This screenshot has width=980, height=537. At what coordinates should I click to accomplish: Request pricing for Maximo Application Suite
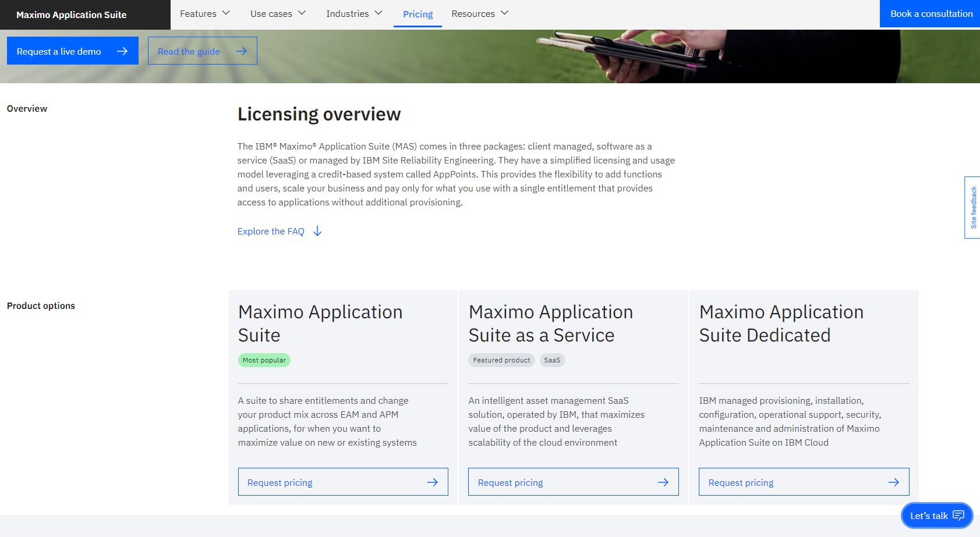343,482
